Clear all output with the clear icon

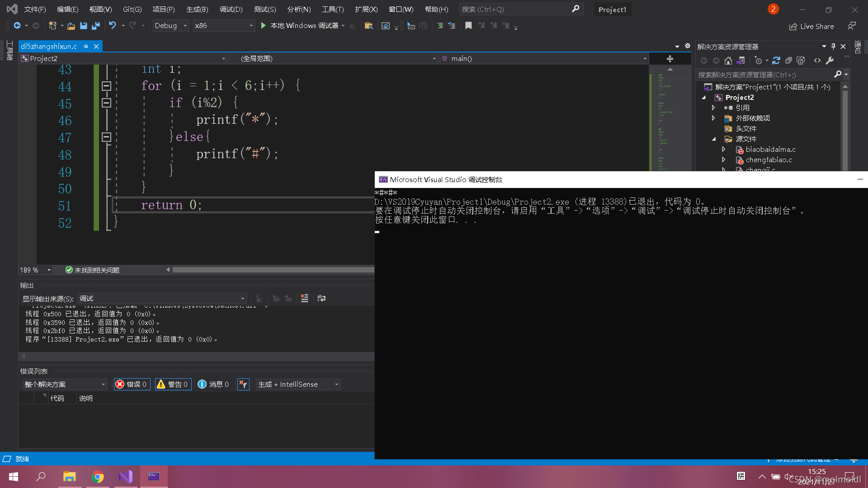305,298
